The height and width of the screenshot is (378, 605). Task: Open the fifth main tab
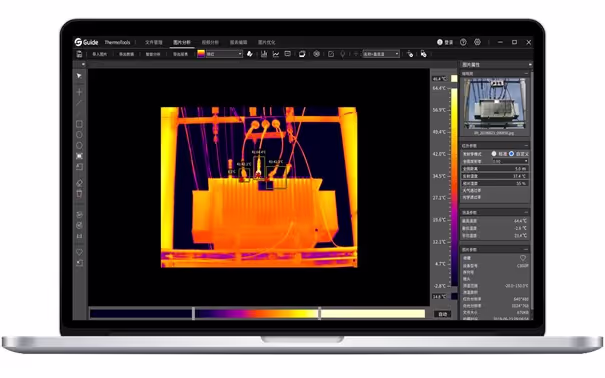(266, 42)
